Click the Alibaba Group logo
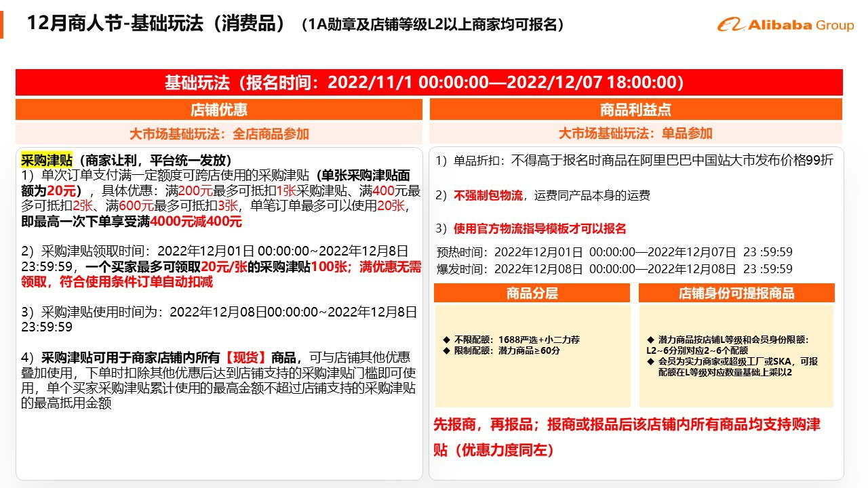 [785, 25]
